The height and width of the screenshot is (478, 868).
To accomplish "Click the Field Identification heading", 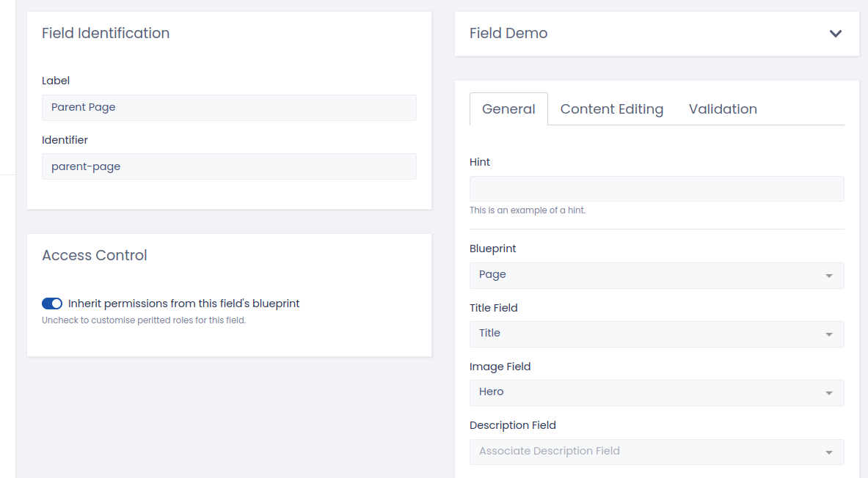I will click(106, 33).
